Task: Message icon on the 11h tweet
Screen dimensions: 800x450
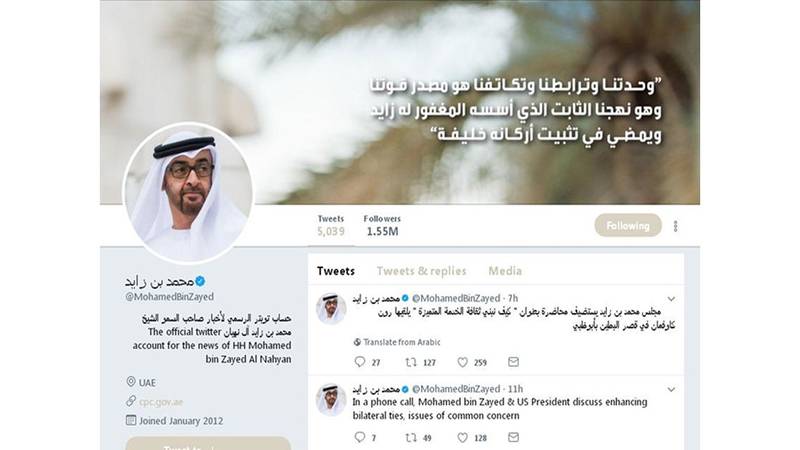Action: (513, 437)
